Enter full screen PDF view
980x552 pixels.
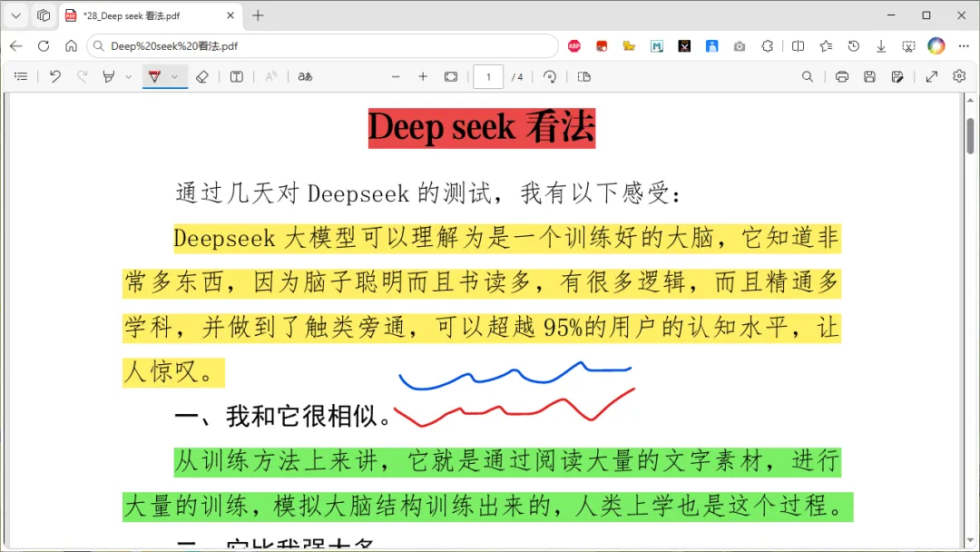point(931,76)
